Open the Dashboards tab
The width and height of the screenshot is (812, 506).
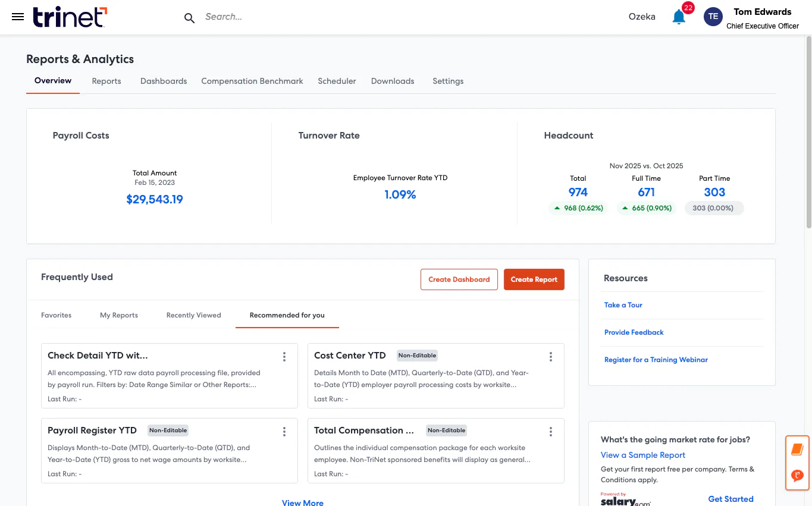click(164, 81)
